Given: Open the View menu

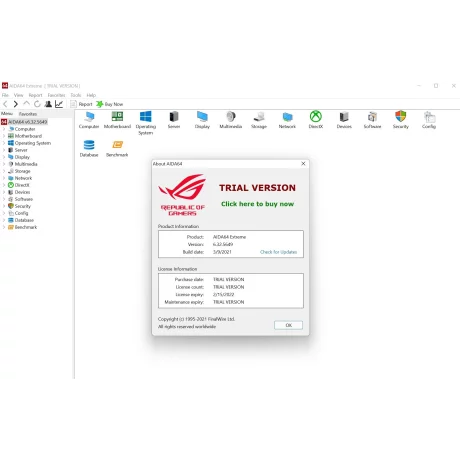Looking at the screenshot, I should click(18, 95).
